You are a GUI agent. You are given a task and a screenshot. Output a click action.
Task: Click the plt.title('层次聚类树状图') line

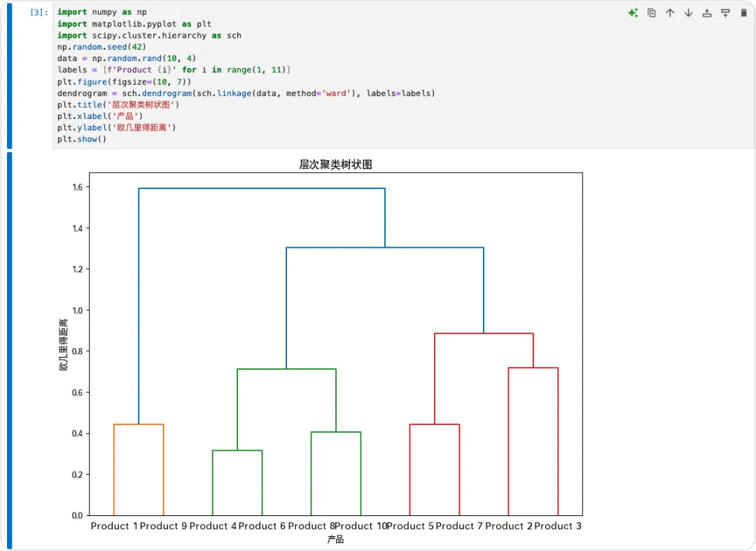coord(118,104)
